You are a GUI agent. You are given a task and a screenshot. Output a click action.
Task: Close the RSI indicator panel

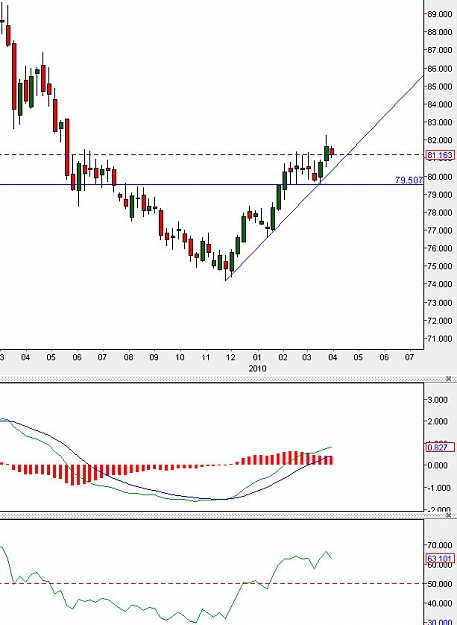click(x=448, y=515)
